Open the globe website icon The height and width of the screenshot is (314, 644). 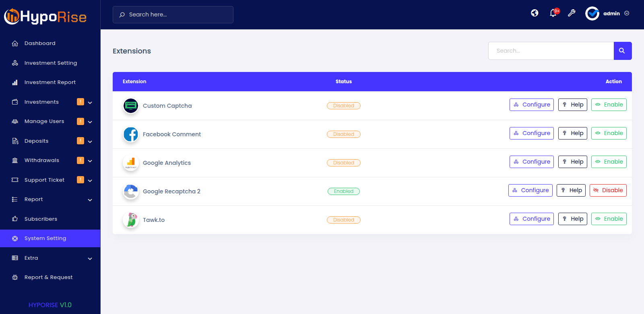pyautogui.click(x=535, y=13)
